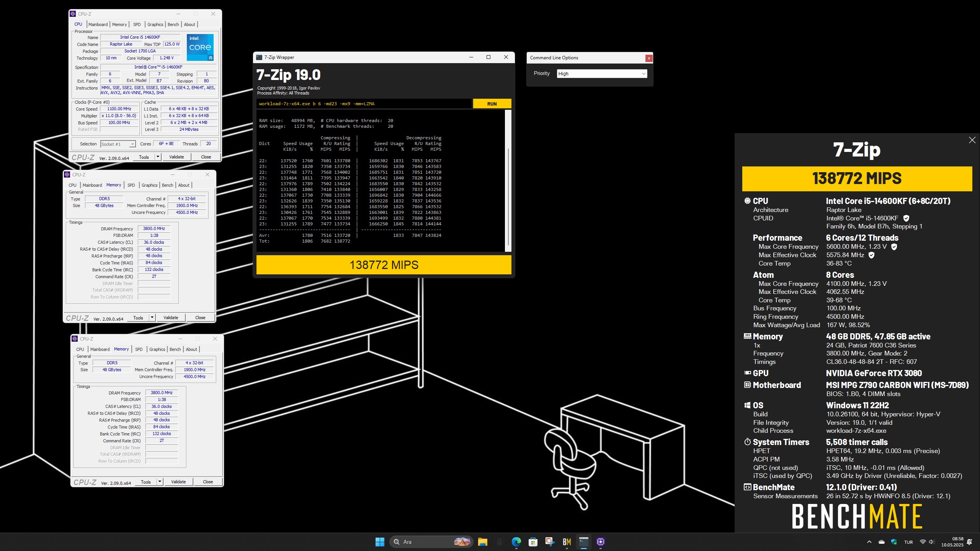Click Validate in bottom CPU-Z window
Viewport: 980px width, 551px height.
(x=178, y=482)
